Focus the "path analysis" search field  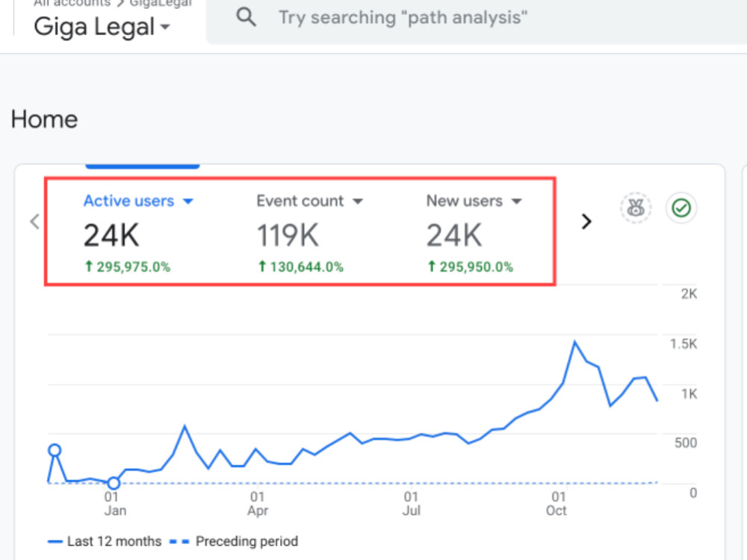coord(477,18)
